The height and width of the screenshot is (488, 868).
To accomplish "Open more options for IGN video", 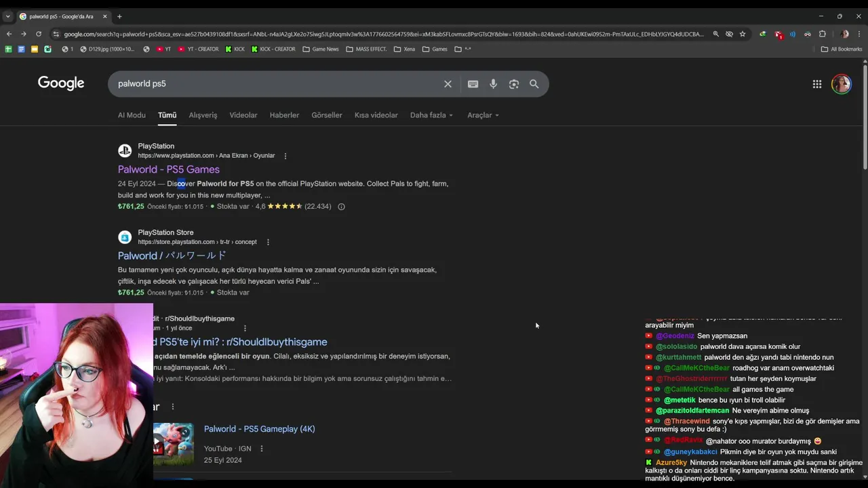I will [x=261, y=449].
